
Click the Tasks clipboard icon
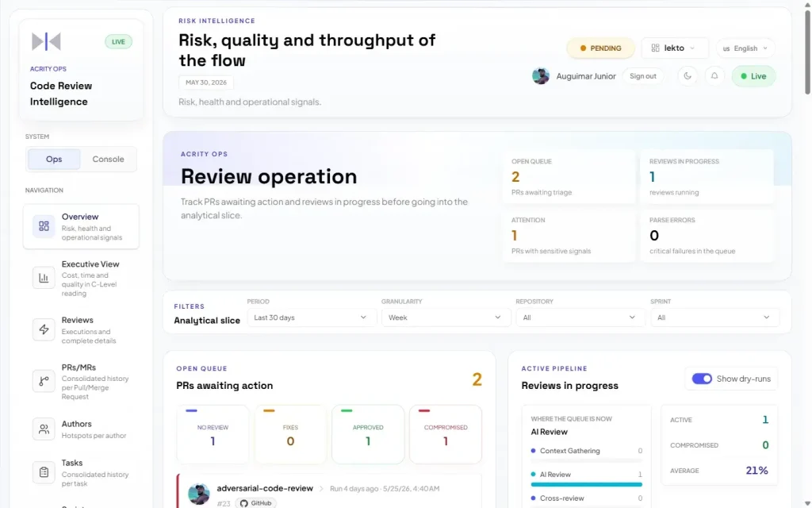point(44,472)
